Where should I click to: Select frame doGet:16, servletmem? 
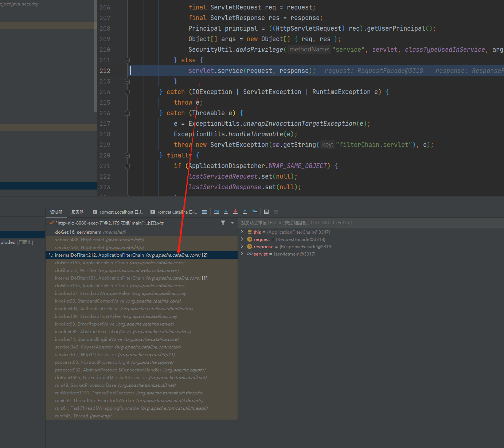click(141, 232)
